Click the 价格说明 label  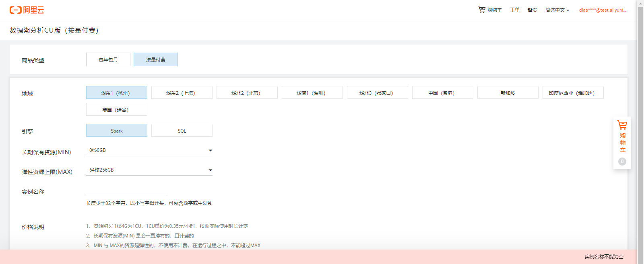pos(33,227)
